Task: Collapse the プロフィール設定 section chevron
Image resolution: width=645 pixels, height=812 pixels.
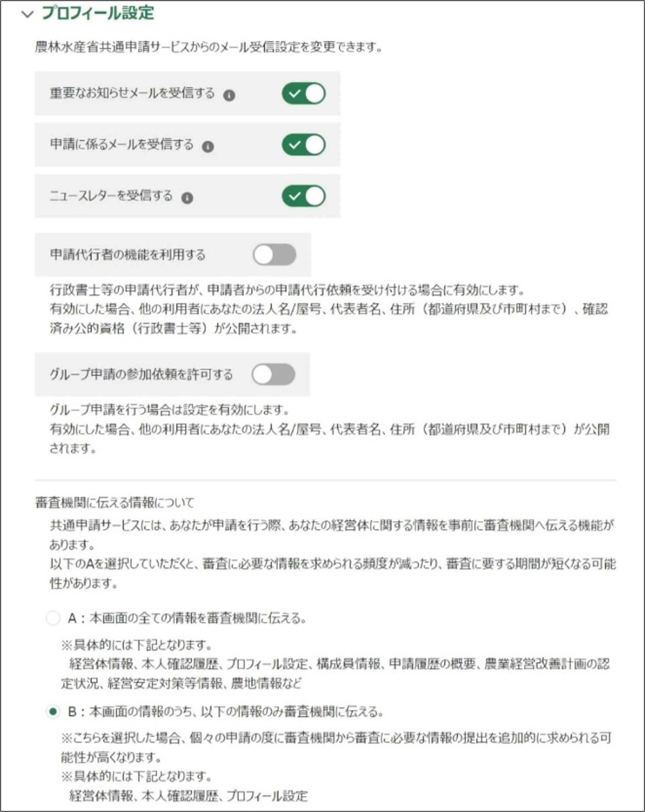Action: pos(28,15)
